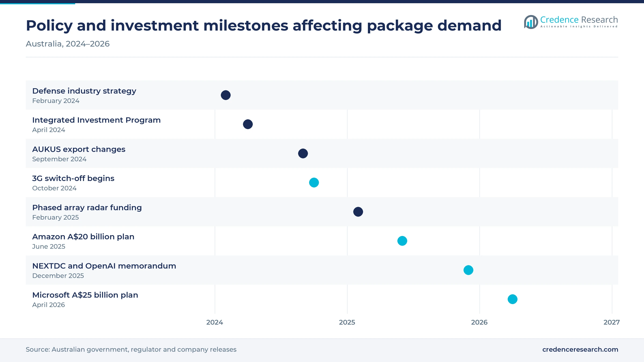Click the 'April 2026' date text
This screenshot has height=362, width=644.
49,305
